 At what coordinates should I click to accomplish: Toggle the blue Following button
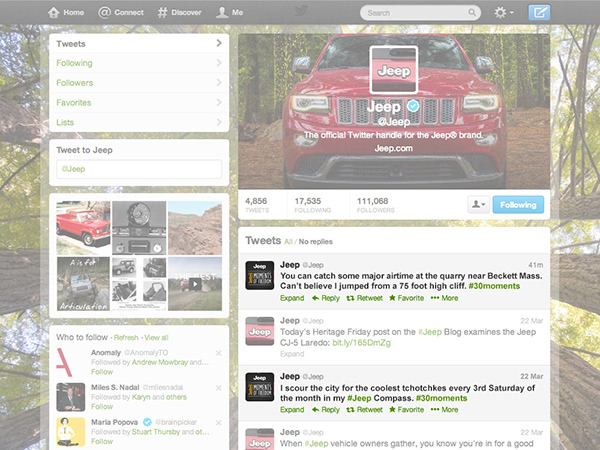[518, 205]
